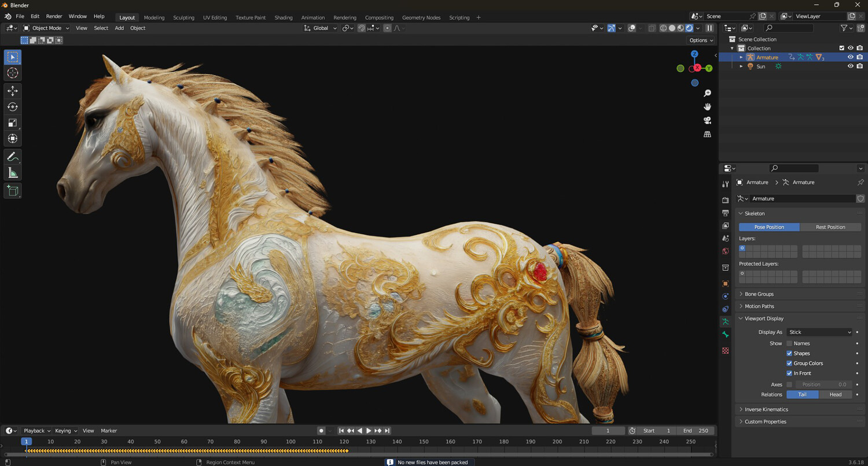The image size is (868, 466).
Task: Disable the Sun in renders
Action: point(860,66)
